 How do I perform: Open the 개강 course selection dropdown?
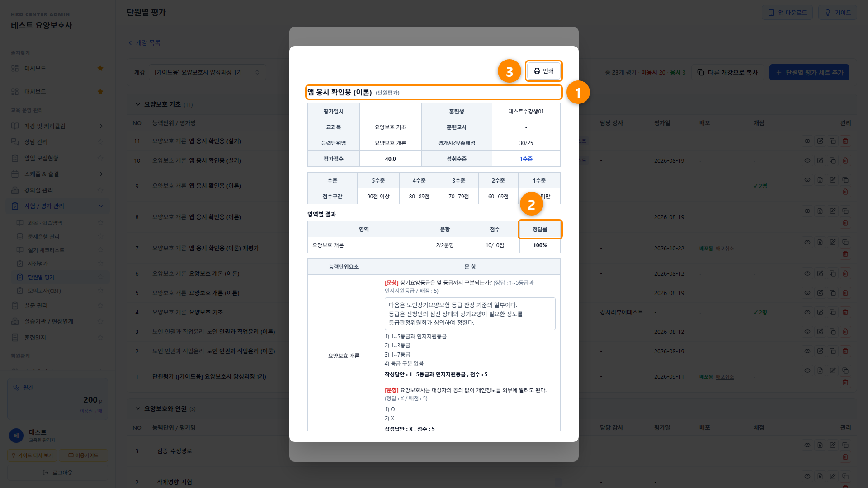tap(207, 72)
